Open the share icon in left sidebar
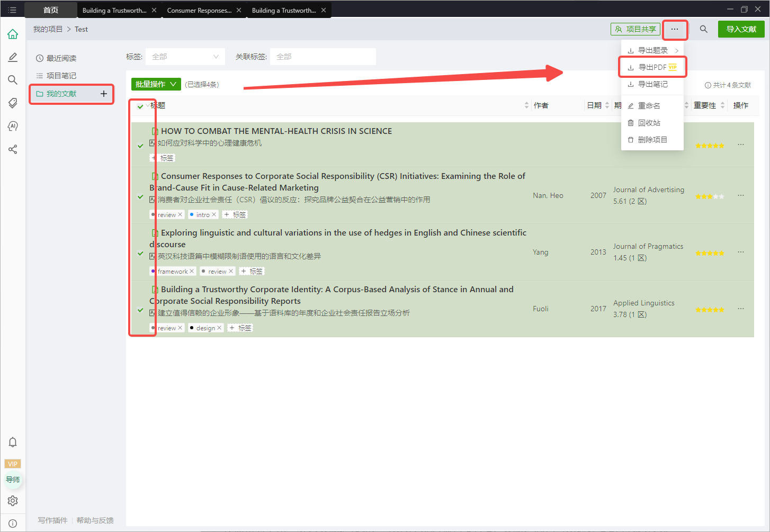This screenshot has width=770, height=532. point(13,149)
